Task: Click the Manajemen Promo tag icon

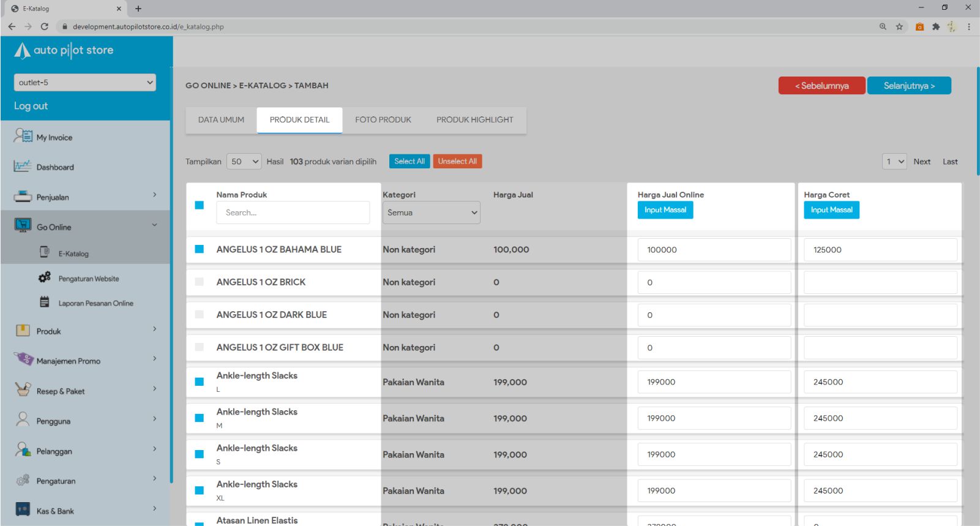Action: pyautogui.click(x=24, y=359)
